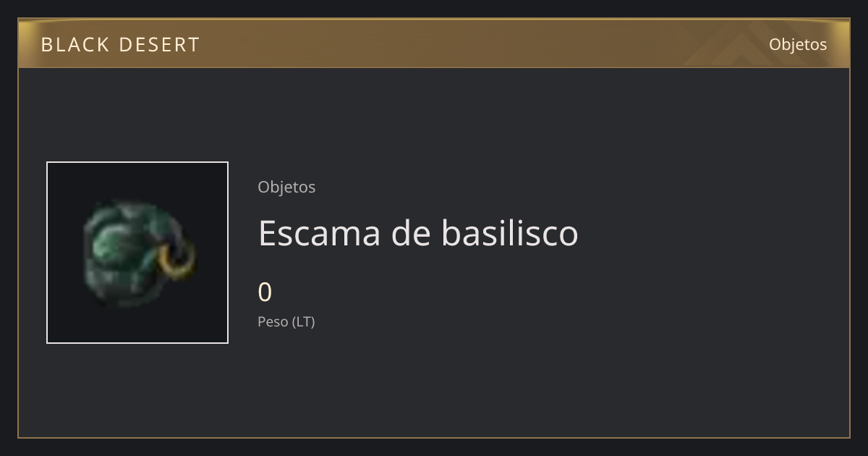Click the word Escama in the item name
Image resolution: width=868 pixels, height=456 pixels.
click(319, 233)
